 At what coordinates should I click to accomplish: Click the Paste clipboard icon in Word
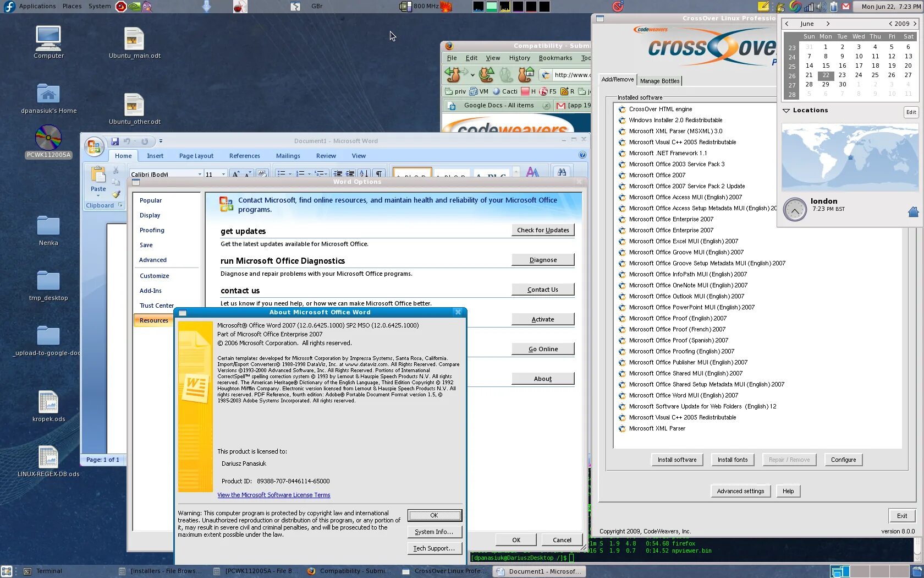98,175
